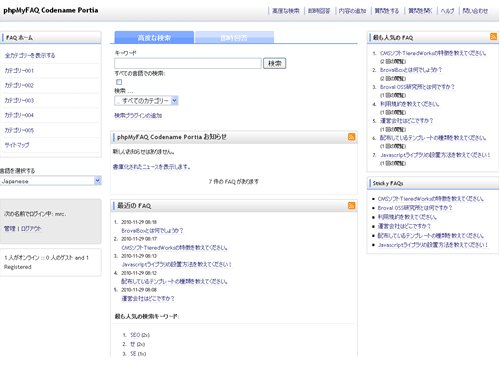
Task: Open the show all categories link in sidebar
Action: pos(30,55)
